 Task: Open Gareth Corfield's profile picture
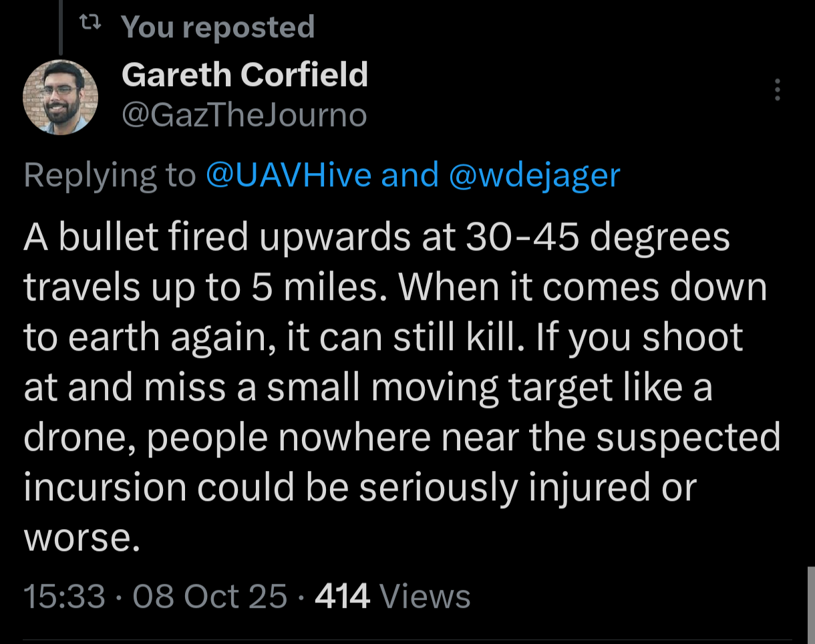(61, 97)
